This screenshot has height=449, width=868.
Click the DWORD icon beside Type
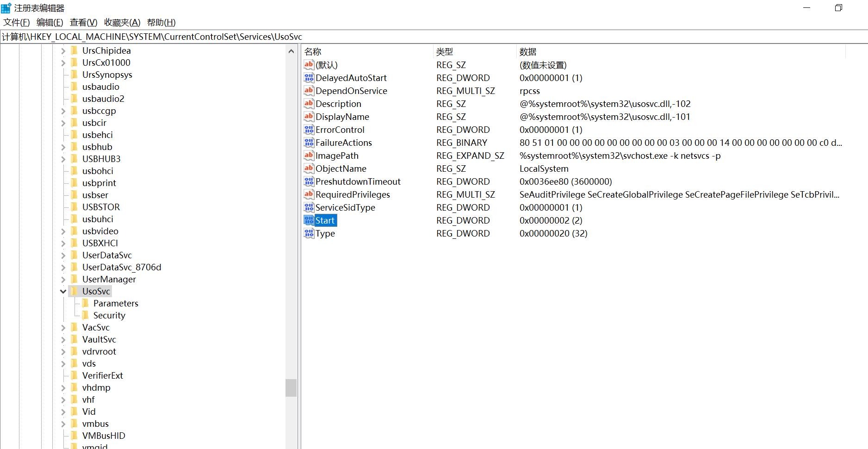309,233
